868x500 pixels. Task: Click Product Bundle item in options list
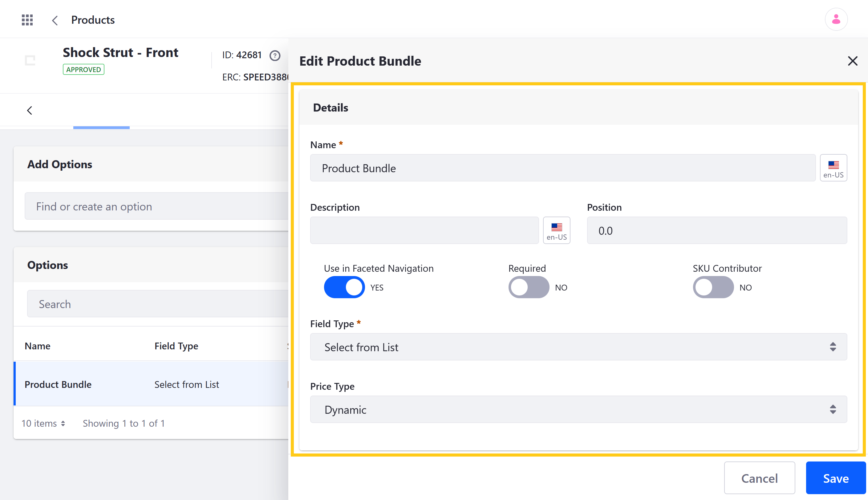point(57,384)
